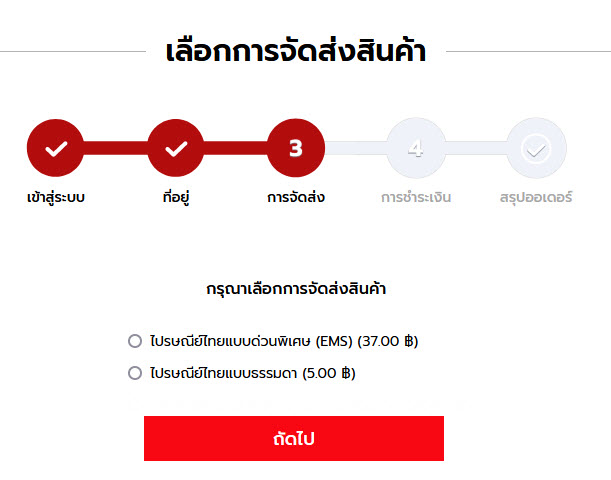Click the second step checkmark circle
The image size is (611, 480).
(x=176, y=148)
